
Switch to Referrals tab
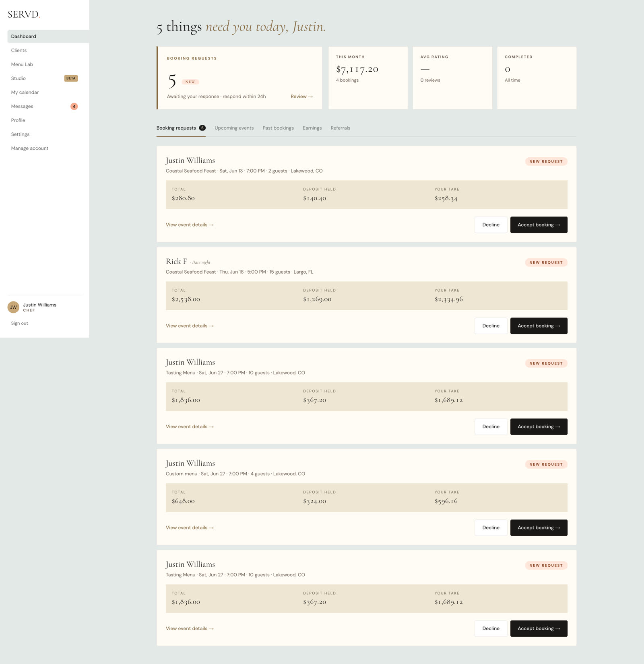[341, 128]
